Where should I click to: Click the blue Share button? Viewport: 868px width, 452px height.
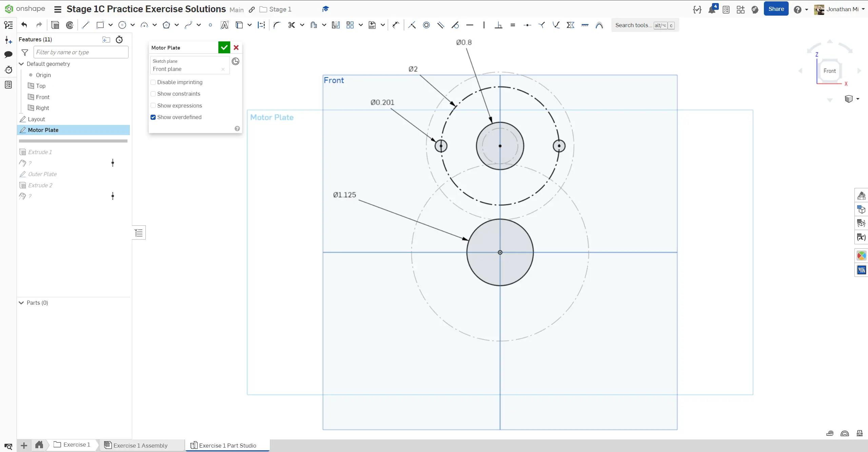[x=776, y=9]
